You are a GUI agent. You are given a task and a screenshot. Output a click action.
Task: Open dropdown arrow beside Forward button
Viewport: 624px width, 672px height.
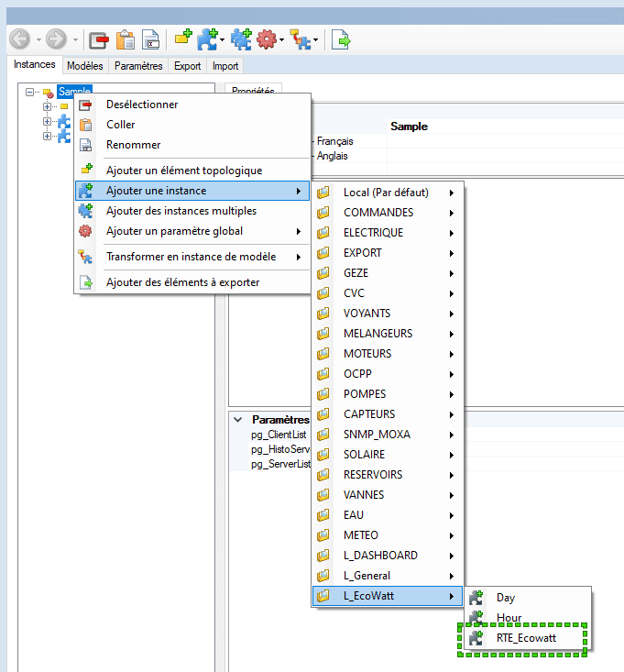(x=75, y=39)
